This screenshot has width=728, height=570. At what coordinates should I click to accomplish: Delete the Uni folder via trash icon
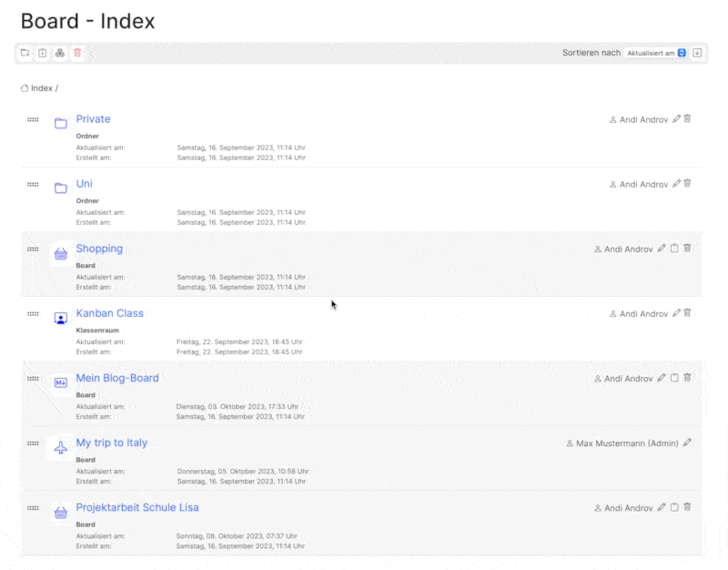click(688, 184)
